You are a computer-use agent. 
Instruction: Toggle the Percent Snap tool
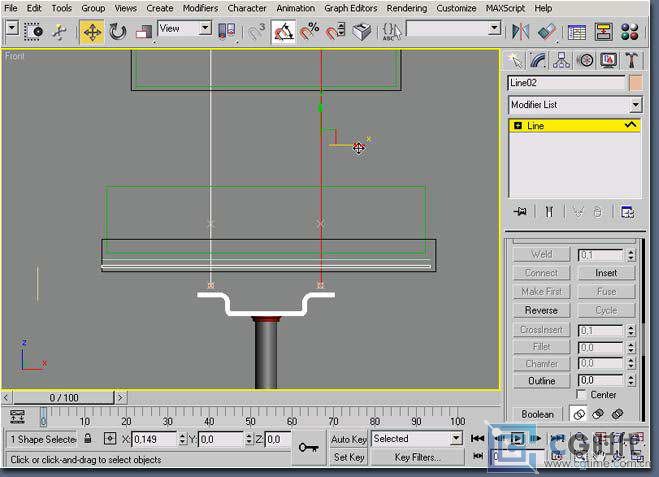[x=309, y=32]
